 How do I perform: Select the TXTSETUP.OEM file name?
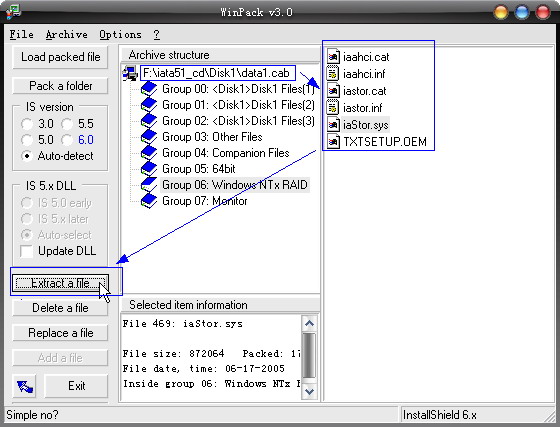pos(385,141)
